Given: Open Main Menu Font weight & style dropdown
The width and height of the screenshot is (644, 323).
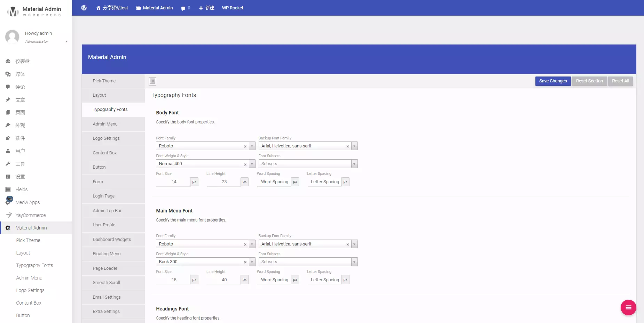Looking at the screenshot, I should click(x=252, y=262).
